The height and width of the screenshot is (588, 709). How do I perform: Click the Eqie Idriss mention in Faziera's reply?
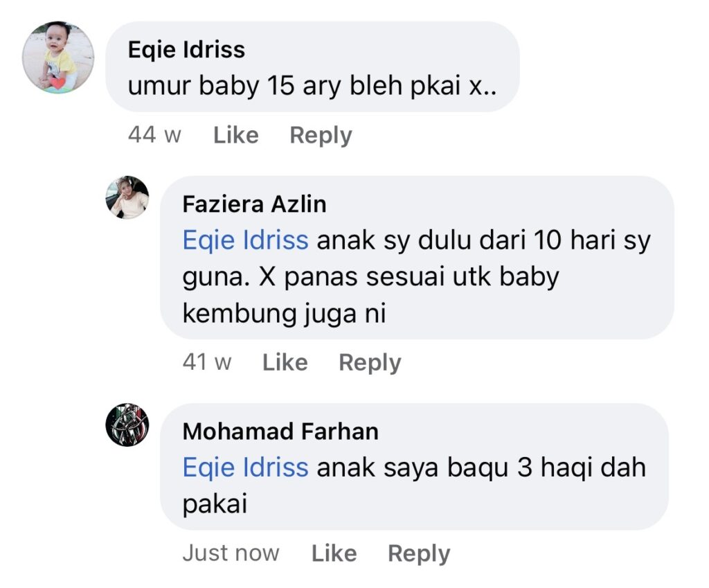click(245, 240)
